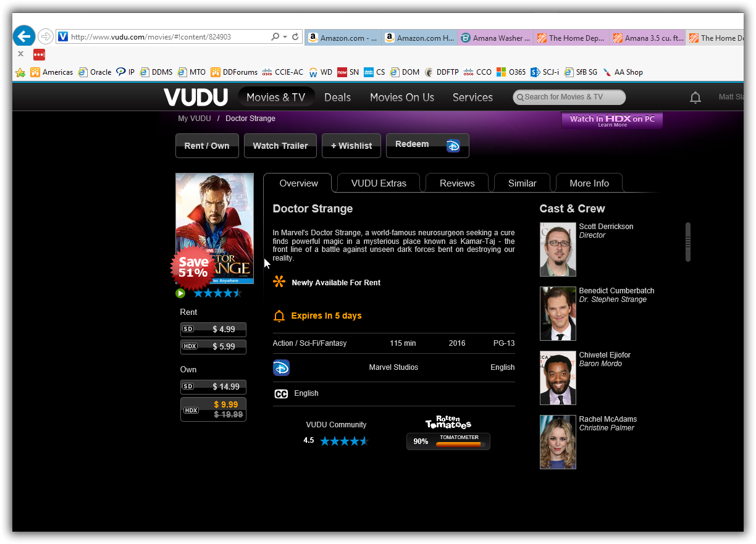Click the Watch Trailer button
756x544 pixels.
pyautogui.click(x=280, y=146)
